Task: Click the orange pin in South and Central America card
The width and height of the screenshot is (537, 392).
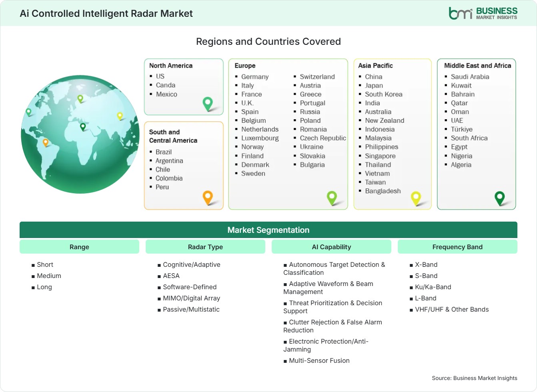Action: click(208, 198)
